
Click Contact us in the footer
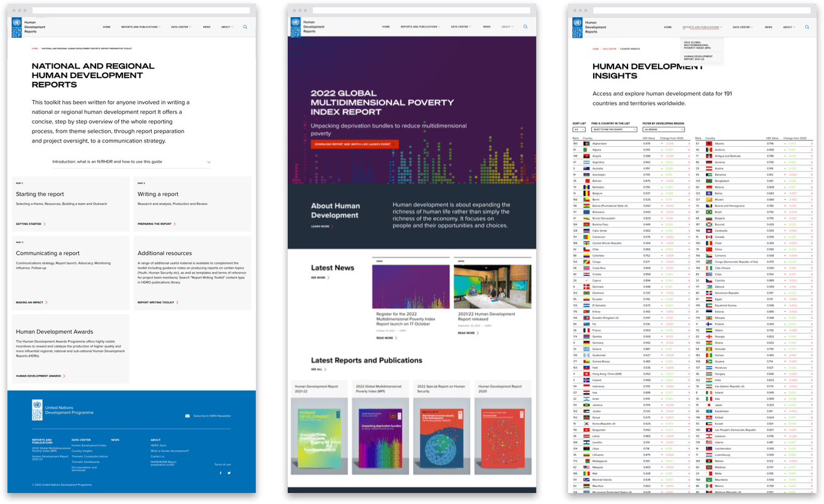pos(158,456)
